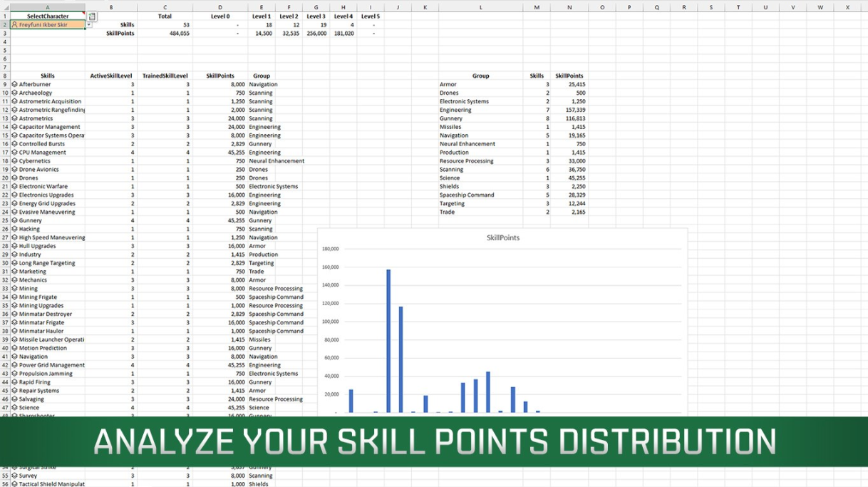The width and height of the screenshot is (868, 487).
Task: Click the icon in the Gunnery skill row
Action: coord(15,220)
